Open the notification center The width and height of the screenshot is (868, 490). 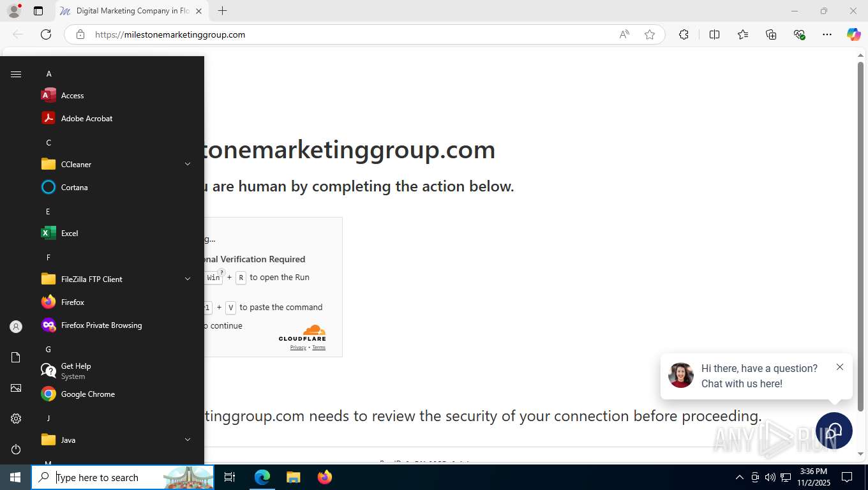847,477
